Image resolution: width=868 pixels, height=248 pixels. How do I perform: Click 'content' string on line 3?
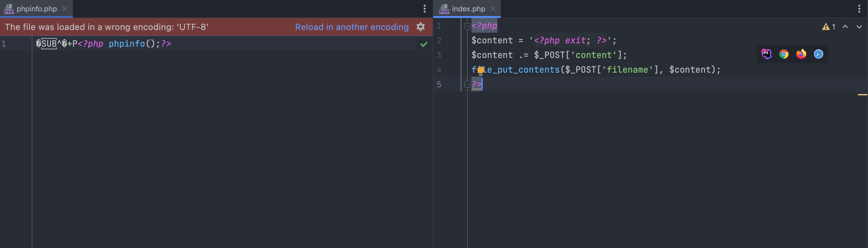click(593, 55)
